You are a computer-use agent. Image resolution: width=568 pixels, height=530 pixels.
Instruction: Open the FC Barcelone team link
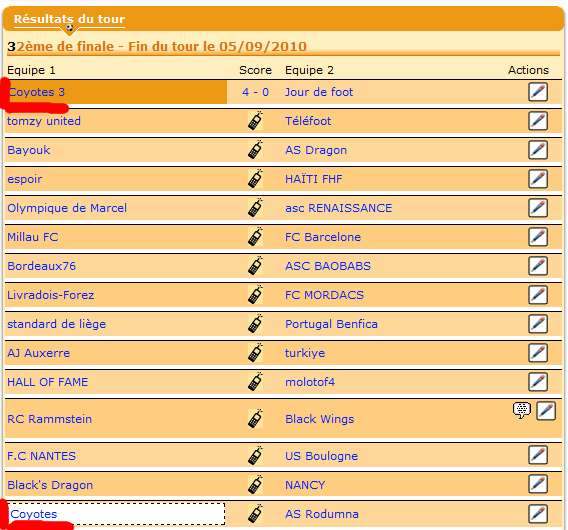click(x=323, y=237)
